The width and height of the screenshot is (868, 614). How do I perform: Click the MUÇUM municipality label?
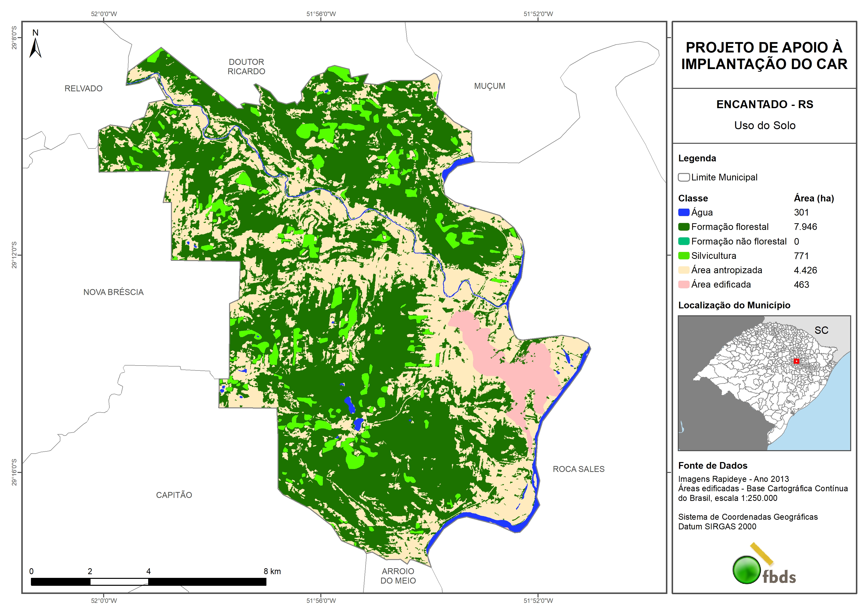click(490, 86)
